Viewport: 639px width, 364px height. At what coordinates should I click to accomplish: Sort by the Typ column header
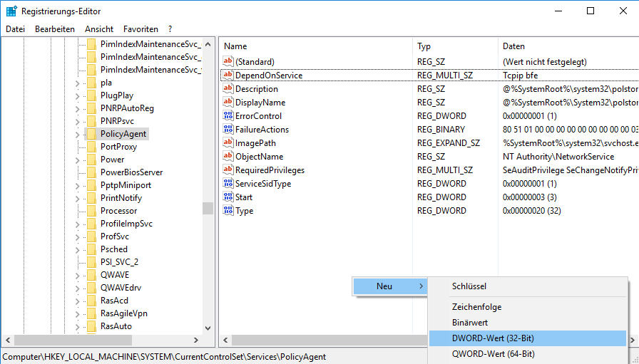point(455,46)
